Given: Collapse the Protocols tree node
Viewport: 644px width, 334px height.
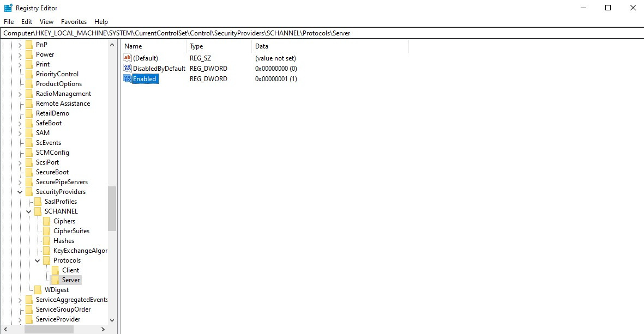Looking at the screenshot, I should [38, 260].
